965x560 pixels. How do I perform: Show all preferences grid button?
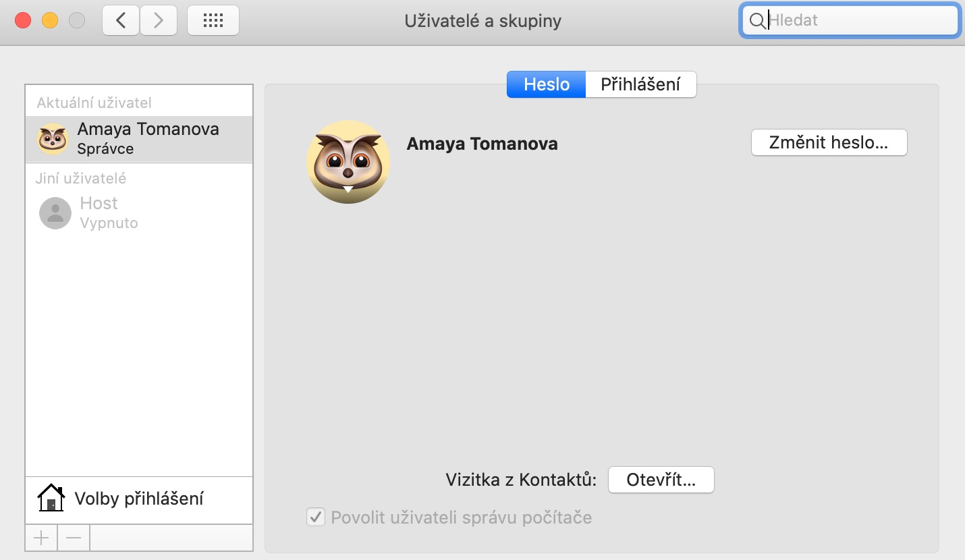pyautogui.click(x=213, y=20)
